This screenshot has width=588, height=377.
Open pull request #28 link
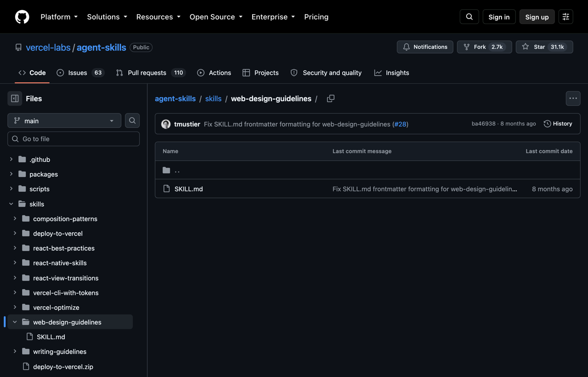(401, 124)
